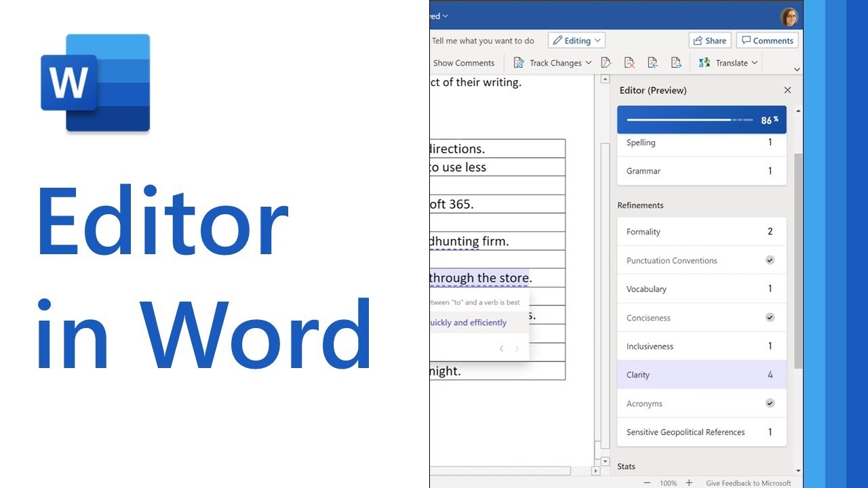Click Show Comments

point(464,62)
